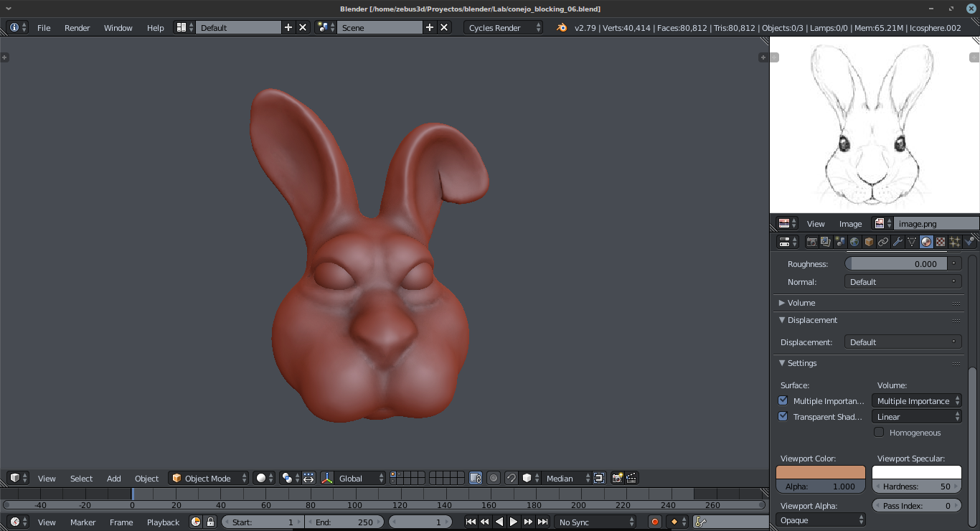The image size is (980, 531).
Task: Click the OpenGL render image camera icon
Action: (x=617, y=478)
